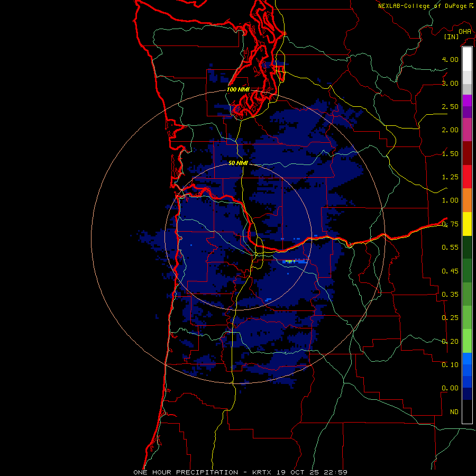Select the 1.50 legend value

(x=450, y=153)
